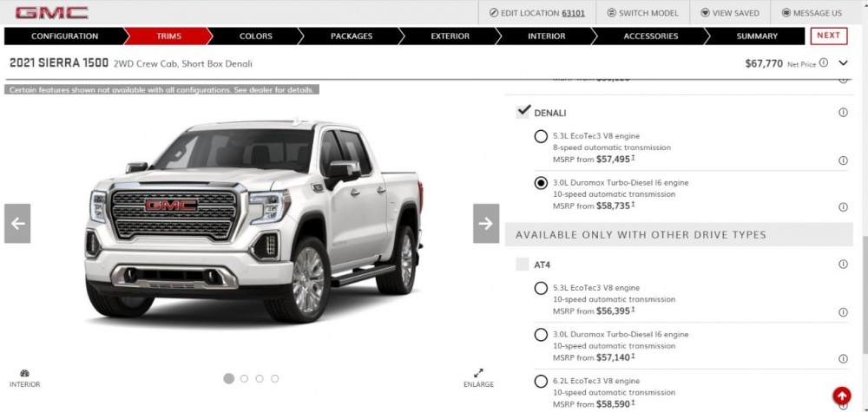Click the NEXT button

coord(829,36)
